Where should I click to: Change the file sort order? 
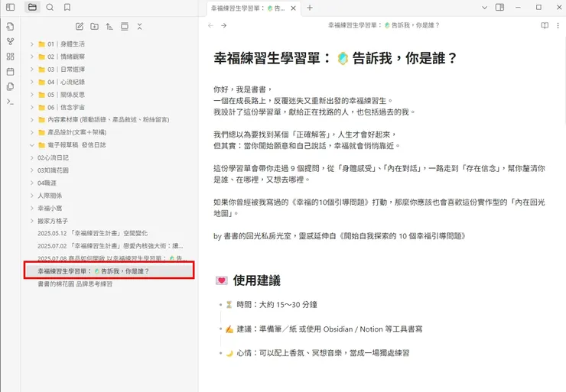point(109,26)
